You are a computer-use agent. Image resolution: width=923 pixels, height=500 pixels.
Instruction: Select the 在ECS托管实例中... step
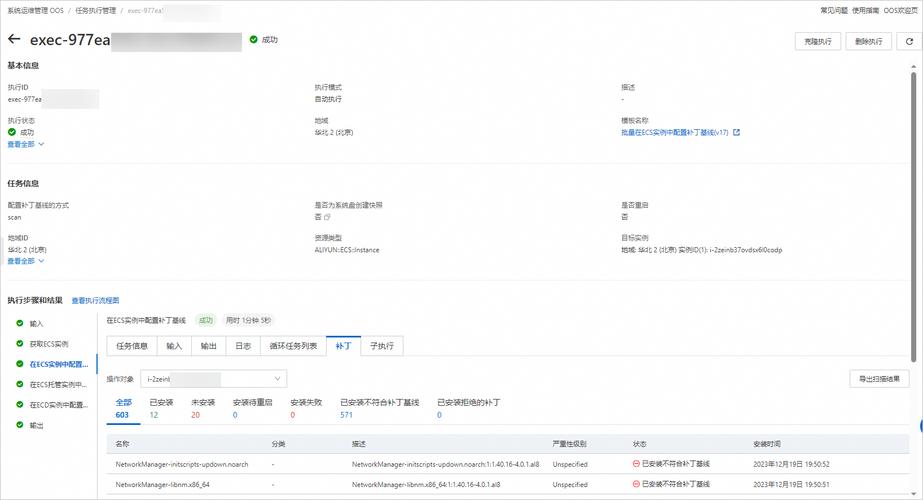point(58,385)
